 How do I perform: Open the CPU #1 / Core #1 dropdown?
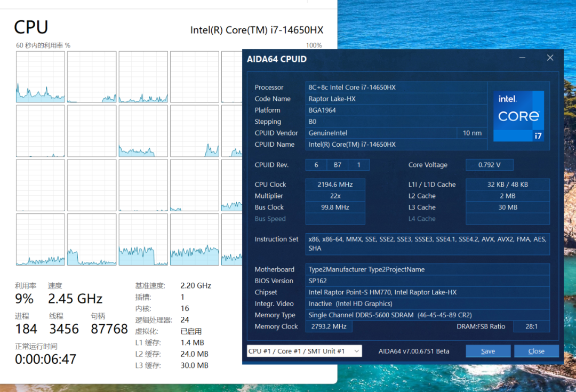(x=304, y=351)
